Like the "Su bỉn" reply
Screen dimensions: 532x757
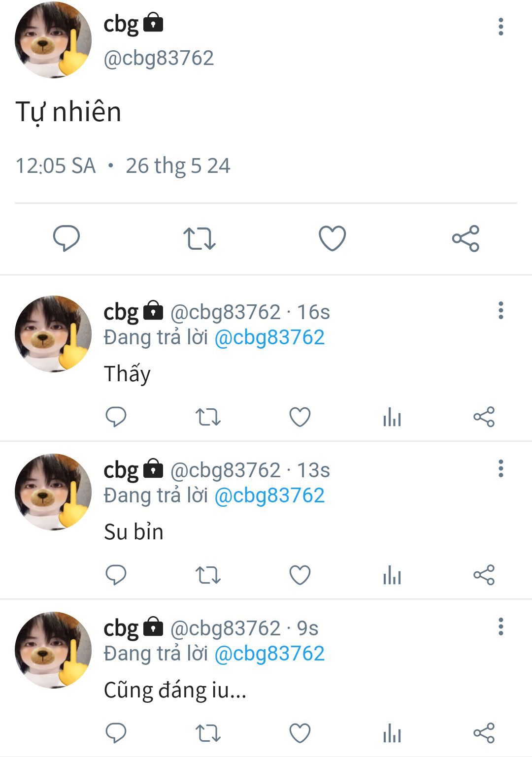tap(300, 575)
